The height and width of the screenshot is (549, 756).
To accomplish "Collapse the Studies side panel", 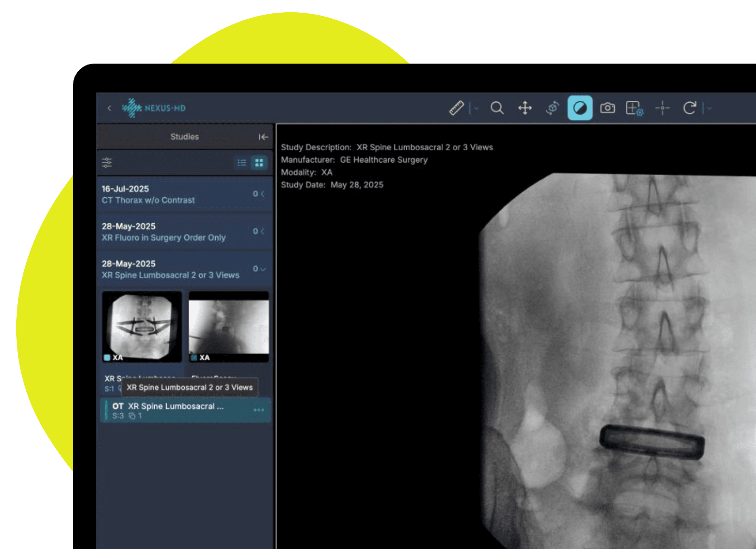I will (x=263, y=137).
